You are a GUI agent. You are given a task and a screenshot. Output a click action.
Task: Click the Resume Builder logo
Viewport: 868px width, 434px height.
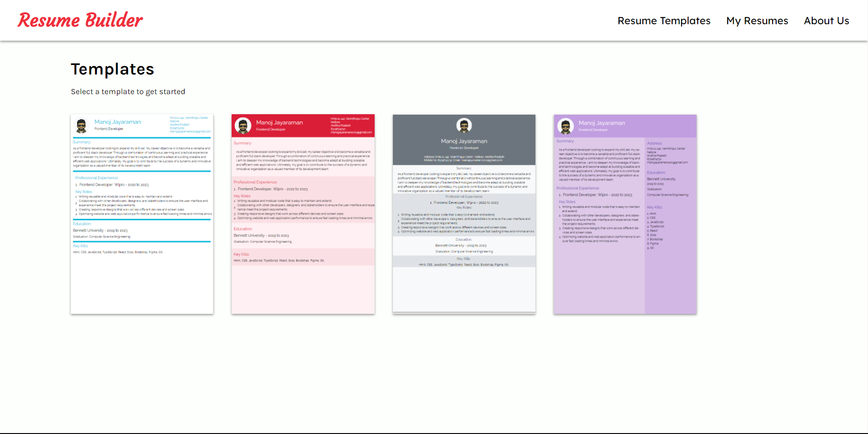79,20
